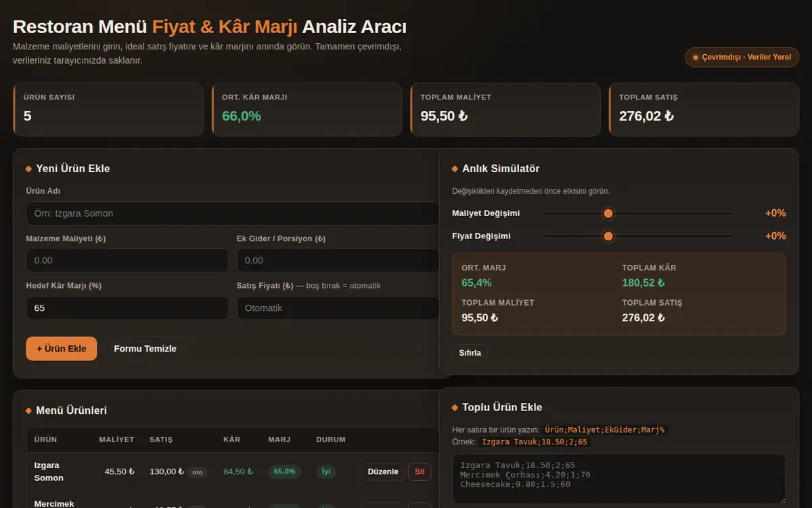Viewport: 812px width, 508px height.
Task: Click the SATIŞ column header in the table
Action: 161,440
